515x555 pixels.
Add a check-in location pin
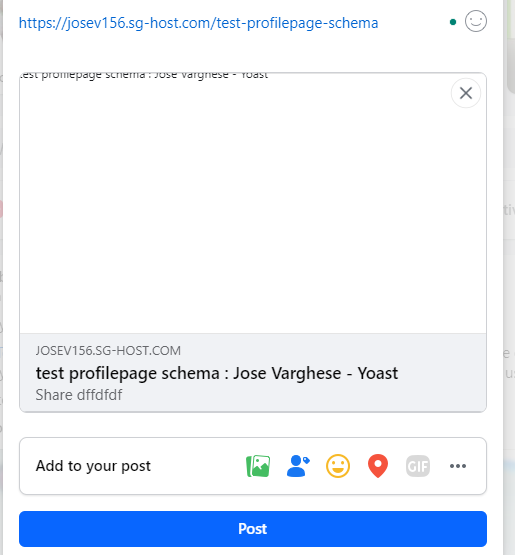click(x=378, y=466)
